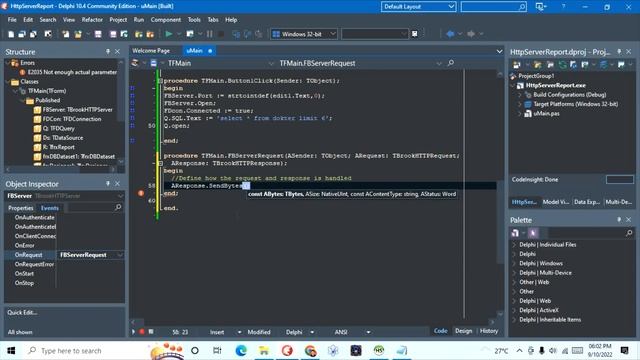Switch to the Welcome Page tab

pos(151,51)
